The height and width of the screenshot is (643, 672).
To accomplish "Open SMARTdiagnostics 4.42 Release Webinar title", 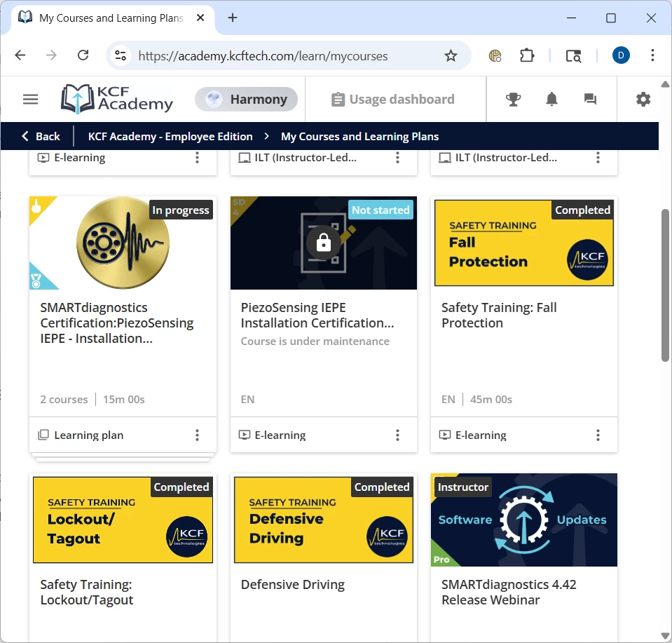I will (x=509, y=592).
